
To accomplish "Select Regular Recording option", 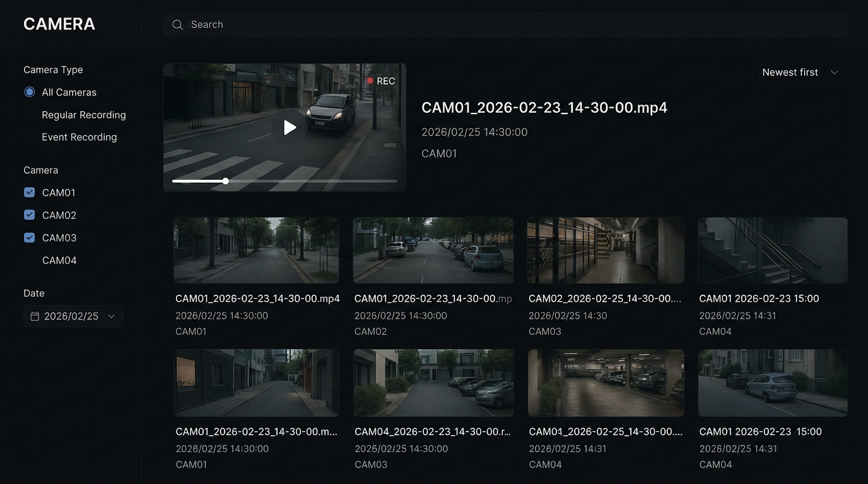I will coord(29,115).
